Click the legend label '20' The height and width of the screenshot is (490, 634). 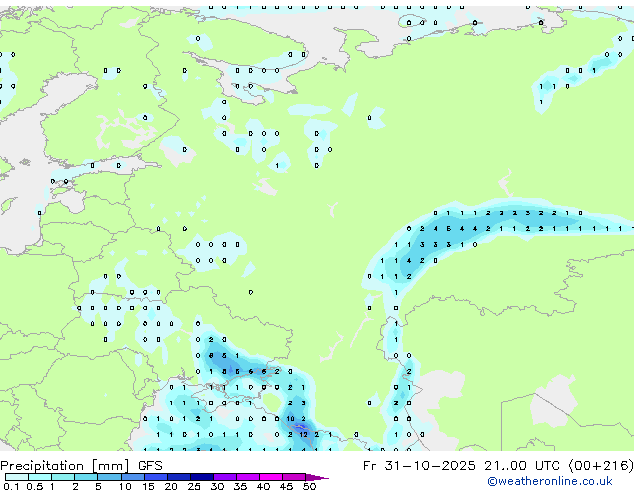(x=171, y=486)
